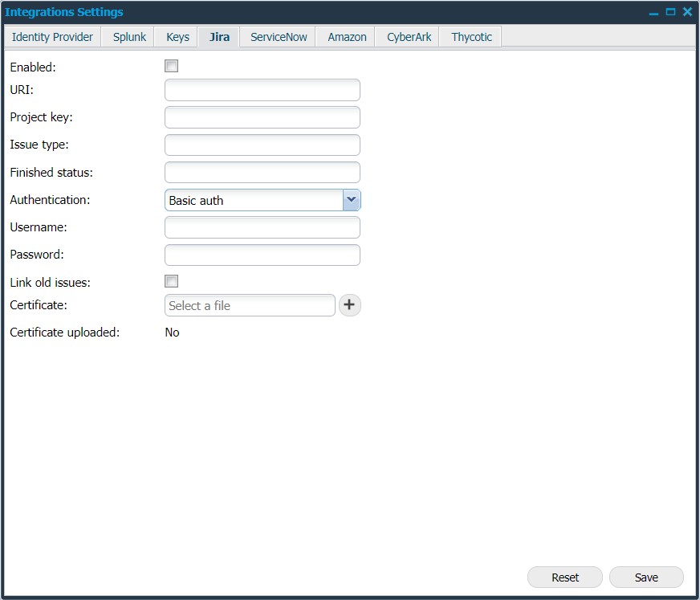Screen dimensions: 700x600
Task: Toggle the Link old issues checkbox
Action: point(171,281)
